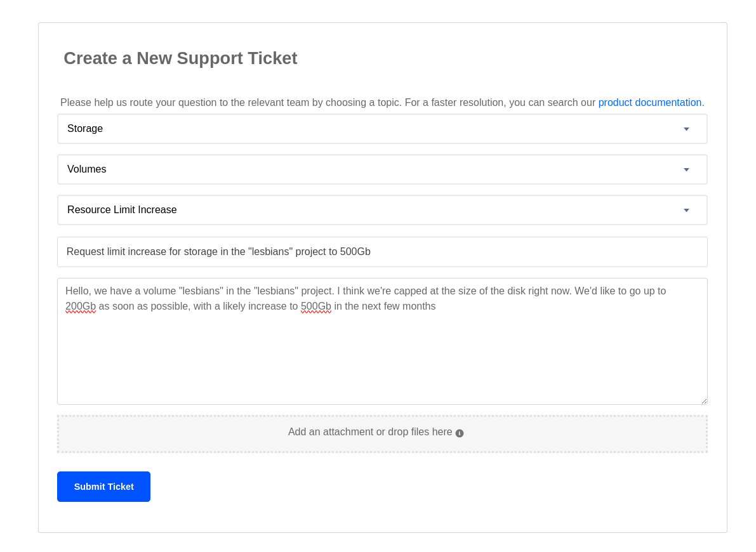The image size is (756, 552).
Task: Click the "Add an attachment" label text
Action: tap(369, 432)
